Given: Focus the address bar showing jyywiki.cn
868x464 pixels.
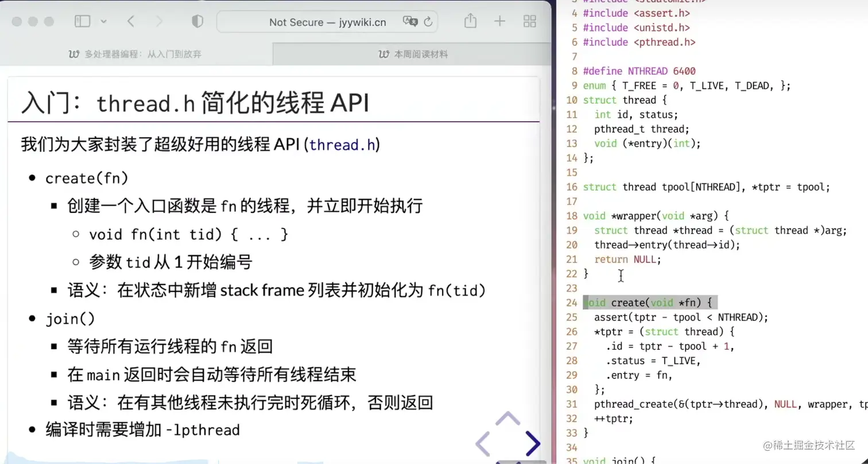Looking at the screenshot, I should [327, 22].
